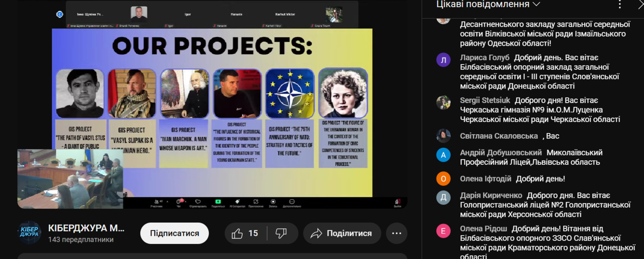Viewport: 644px width, 259px height.
Task: Click the webcam conference room inset
Action: (70, 179)
